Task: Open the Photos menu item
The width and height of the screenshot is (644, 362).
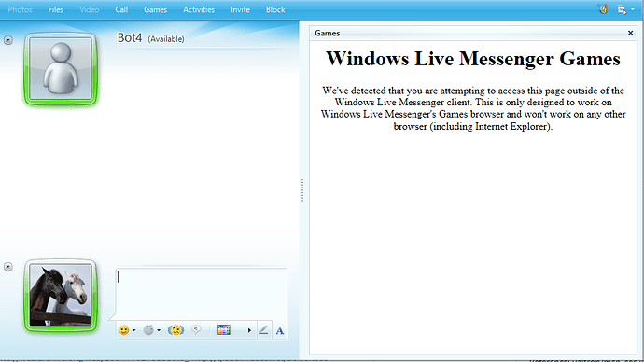Action: [x=20, y=9]
